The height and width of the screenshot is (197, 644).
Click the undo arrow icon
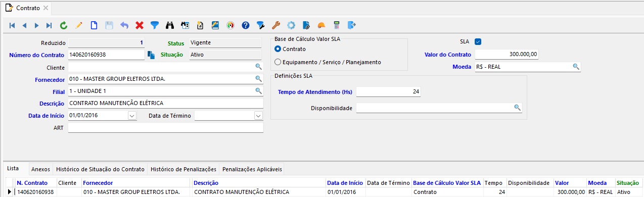tap(124, 25)
